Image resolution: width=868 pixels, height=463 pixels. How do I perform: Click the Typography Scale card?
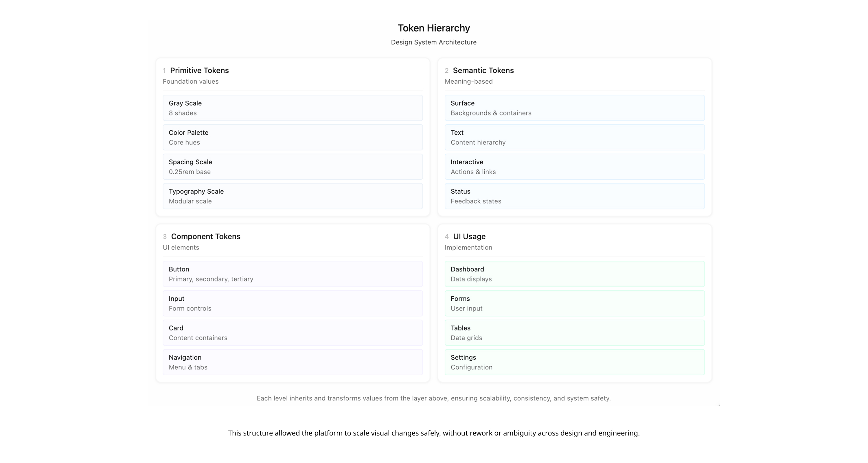pos(293,196)
